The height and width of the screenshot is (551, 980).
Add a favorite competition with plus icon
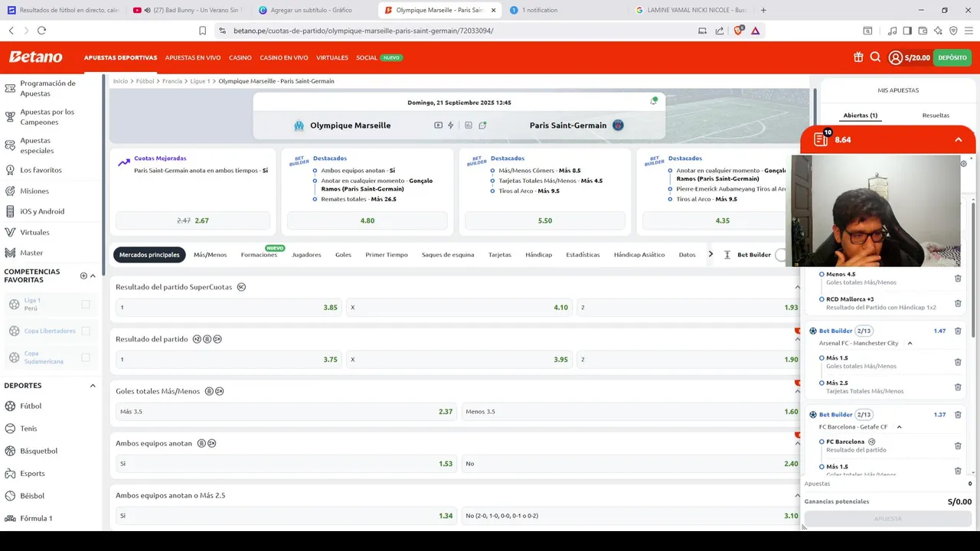pos(83,275)
